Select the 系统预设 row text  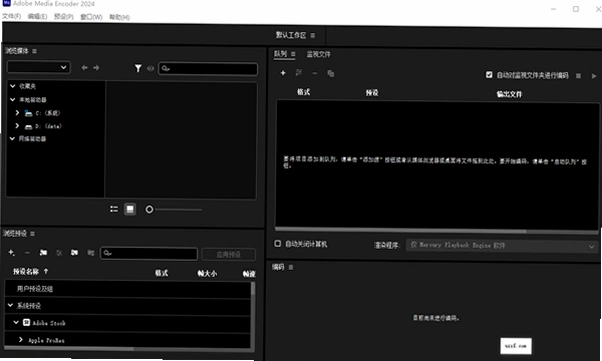coord(29,306)
